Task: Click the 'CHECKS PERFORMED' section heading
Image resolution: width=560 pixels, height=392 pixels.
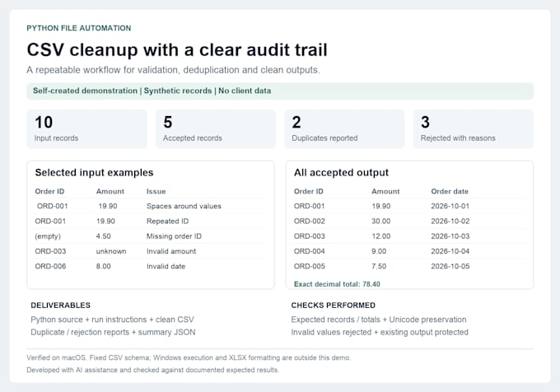Action: 333,306
